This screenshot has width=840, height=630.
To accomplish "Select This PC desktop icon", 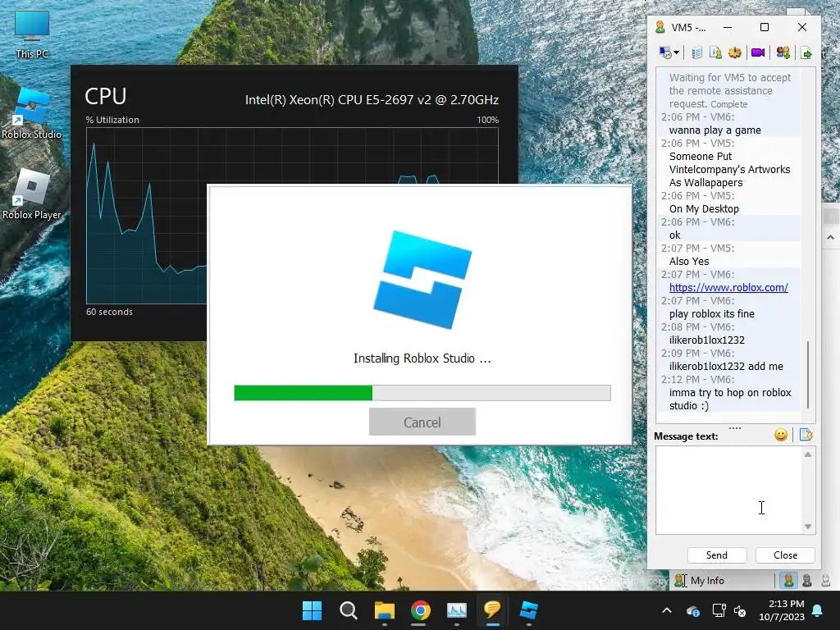I will pyautogui.click(x=32, y=34).
